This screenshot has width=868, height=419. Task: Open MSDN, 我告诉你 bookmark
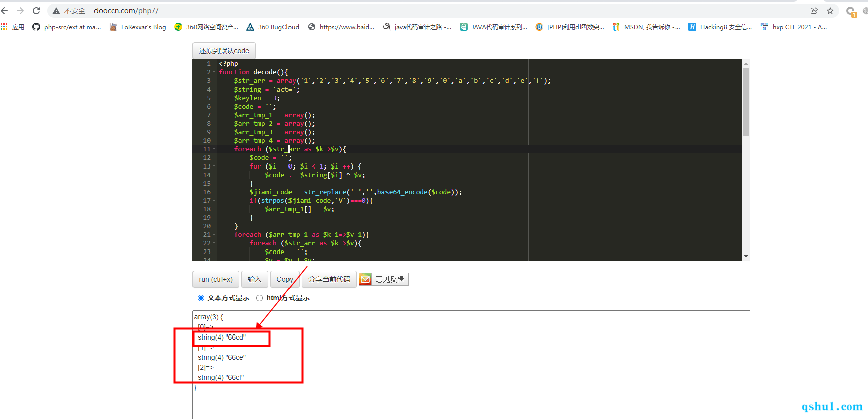tap(646, 27)
